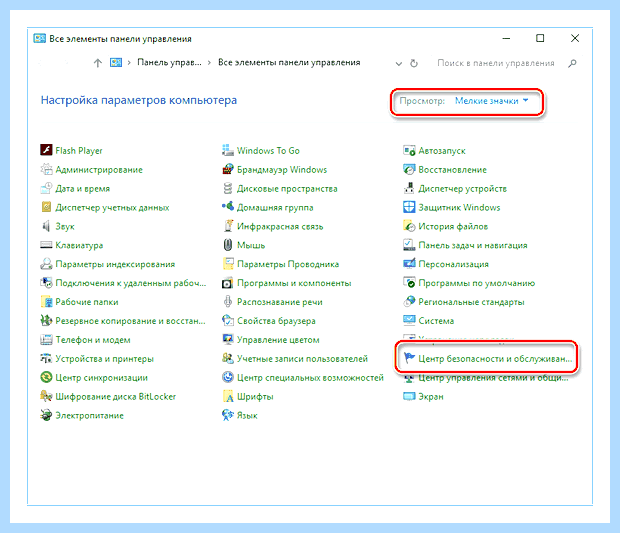
Task: Expand the address bar history chevron
Action: coord(399,64)
